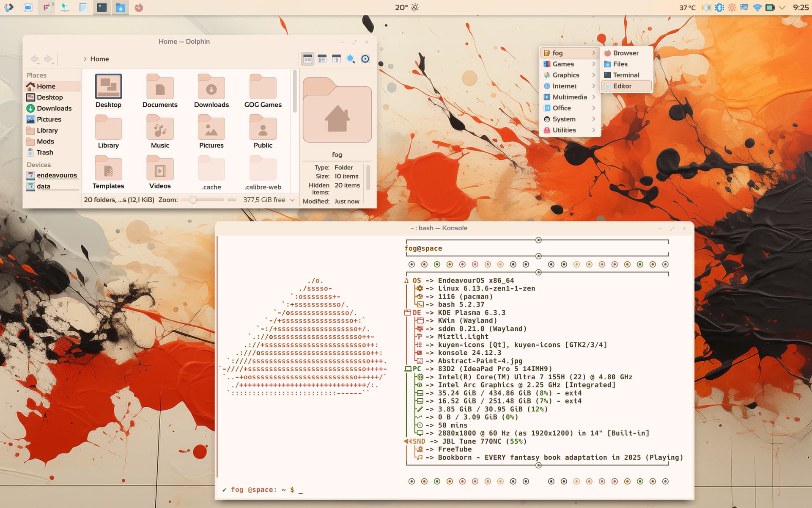Screen dimensions: 812x508
Task: Click the information panel scrollbar
Action: (368, 177)
